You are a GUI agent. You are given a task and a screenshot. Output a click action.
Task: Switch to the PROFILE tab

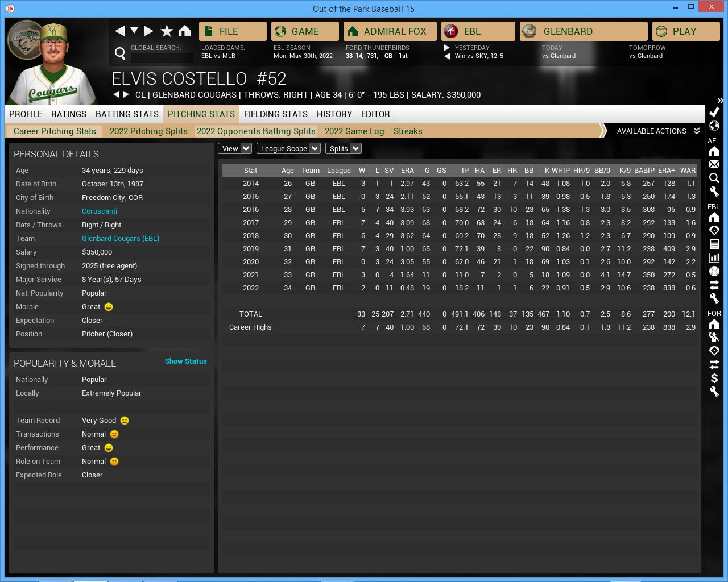(x=26, y=114)
